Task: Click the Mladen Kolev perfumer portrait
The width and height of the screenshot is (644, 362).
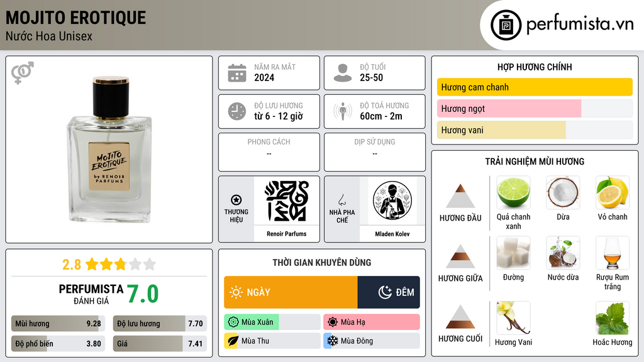Action: click(x=392, y=201)
